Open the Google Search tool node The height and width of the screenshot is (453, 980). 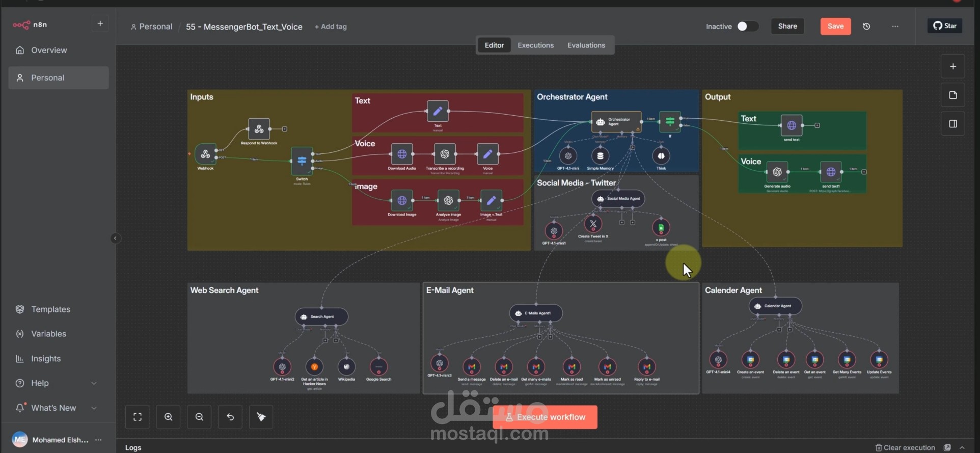tap(378, 366)
